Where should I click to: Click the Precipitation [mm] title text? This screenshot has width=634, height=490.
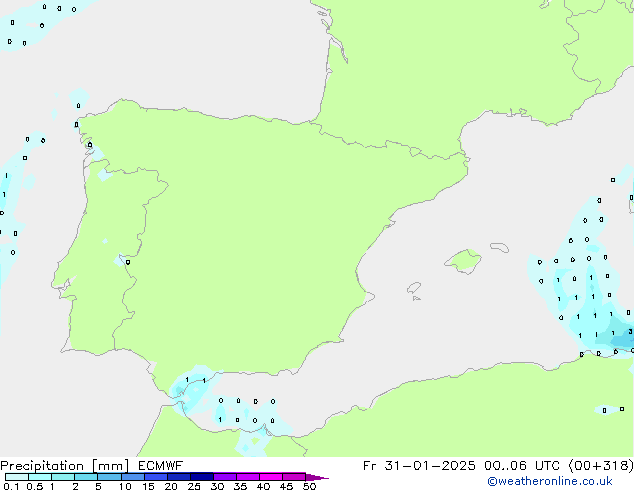pyautogui.click(x=63, y=466)
